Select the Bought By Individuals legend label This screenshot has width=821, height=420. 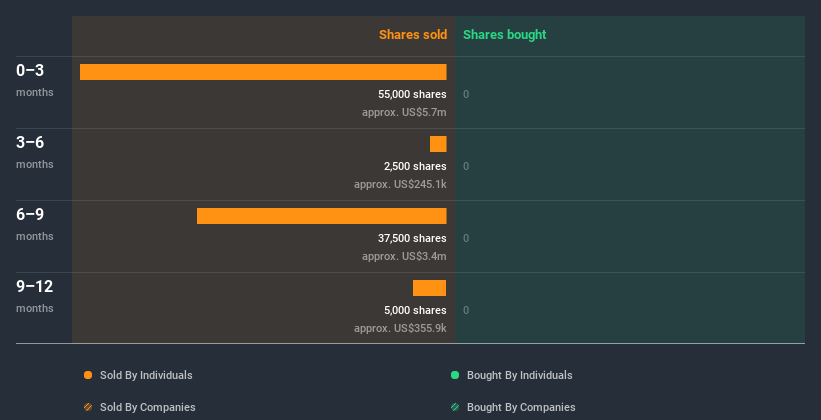pos(519,375)
